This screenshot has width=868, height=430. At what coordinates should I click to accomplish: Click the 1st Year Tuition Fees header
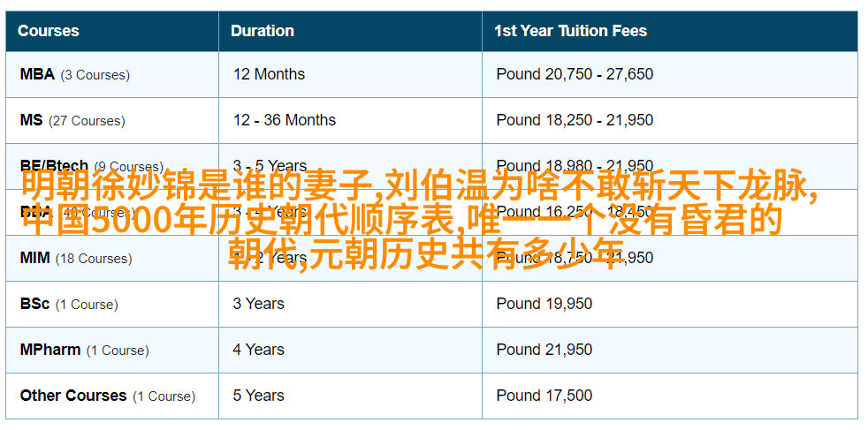click(x=570, y=30)
